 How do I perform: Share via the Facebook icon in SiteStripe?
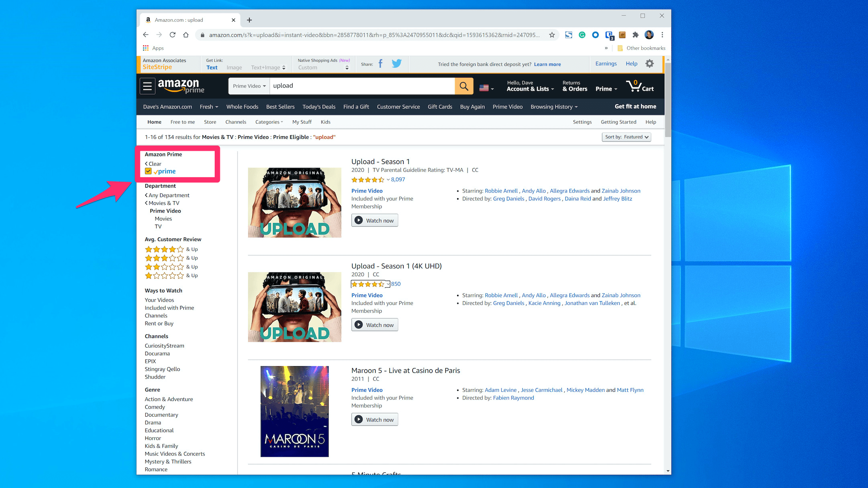coord(380,64)
